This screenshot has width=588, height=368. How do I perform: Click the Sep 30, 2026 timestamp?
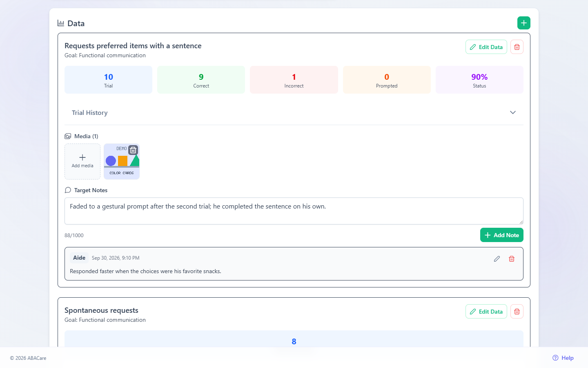(116, 258)
